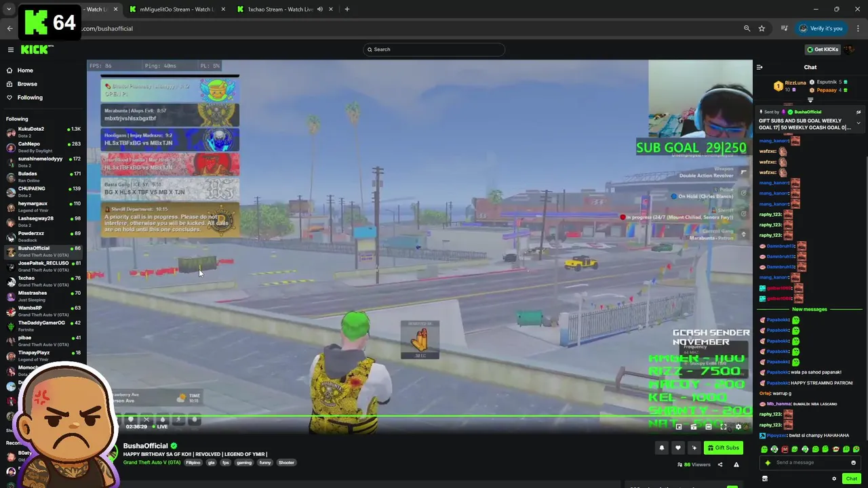Click the first green emote in quick bar
This screenshot has width=868, height=488.
[764, 449]
